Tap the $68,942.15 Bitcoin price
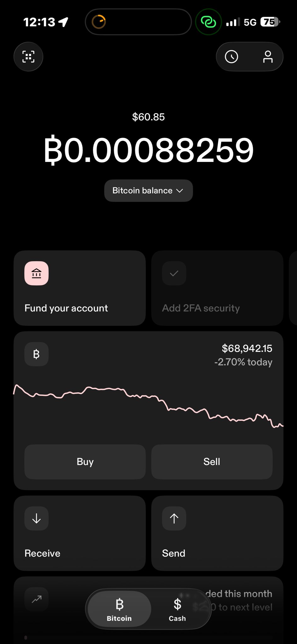297x644 pixels. pyautogui.click(x=247, y=348)
